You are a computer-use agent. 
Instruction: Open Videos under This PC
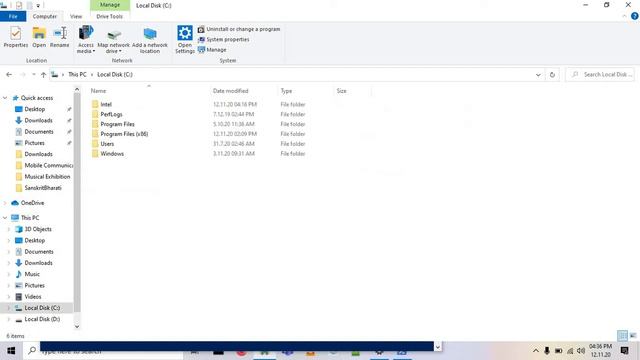(x=33, y=297)
